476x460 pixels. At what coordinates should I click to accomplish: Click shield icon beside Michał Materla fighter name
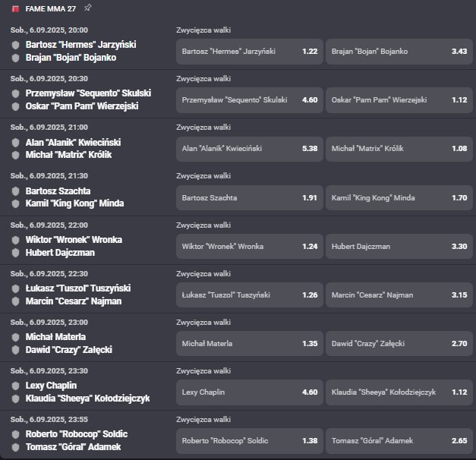[15, 336]
